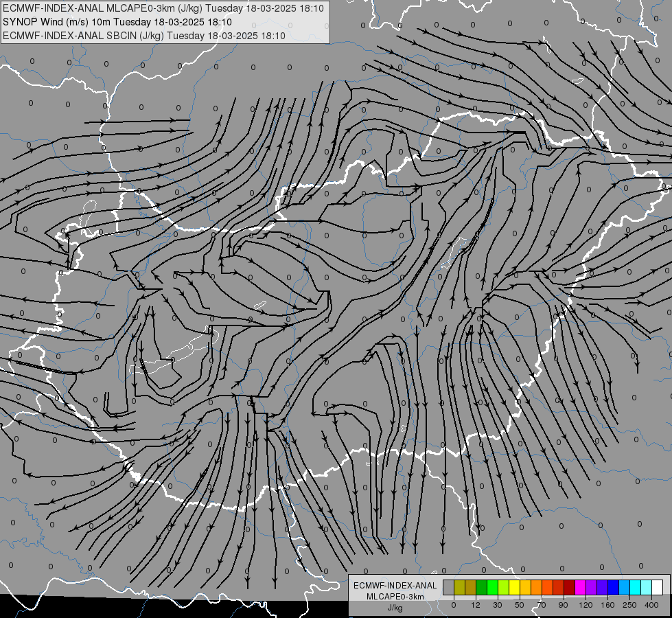Click the legend value 12
672x618 pixels.
point(476,605)
